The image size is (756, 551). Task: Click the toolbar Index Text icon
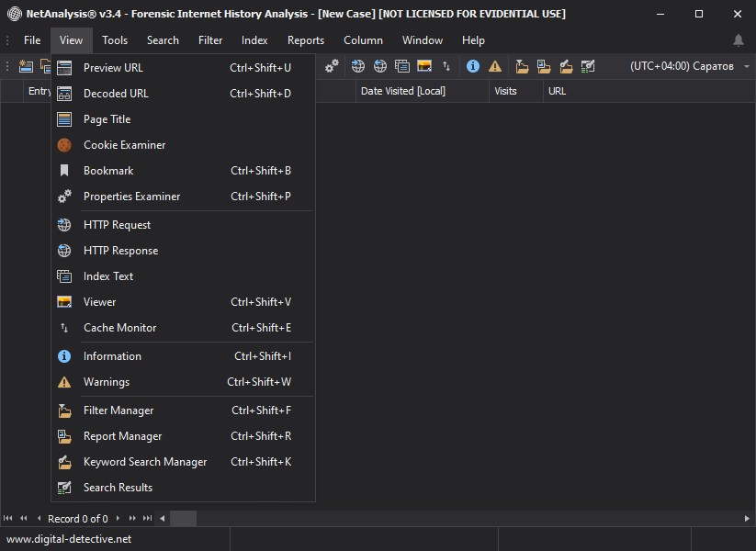[x=402, y=66]
